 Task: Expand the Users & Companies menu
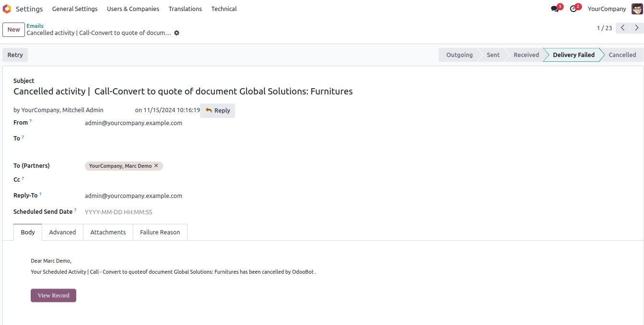click(x=133, y=9)
